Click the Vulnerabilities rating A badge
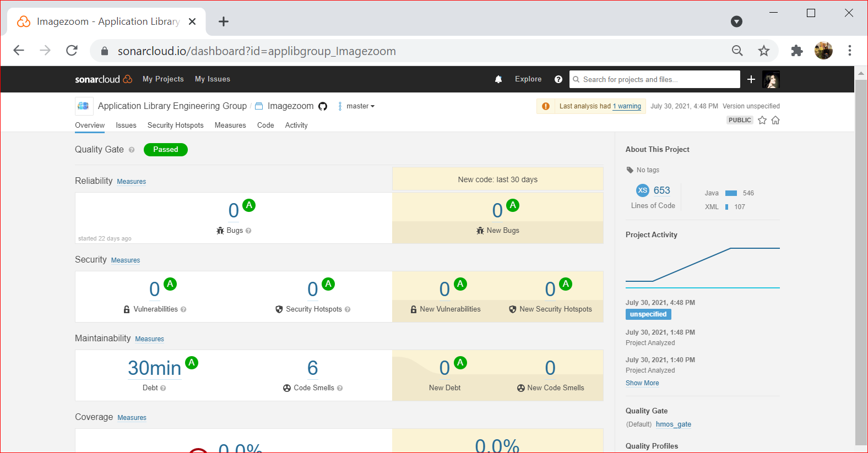 point(170,284)
